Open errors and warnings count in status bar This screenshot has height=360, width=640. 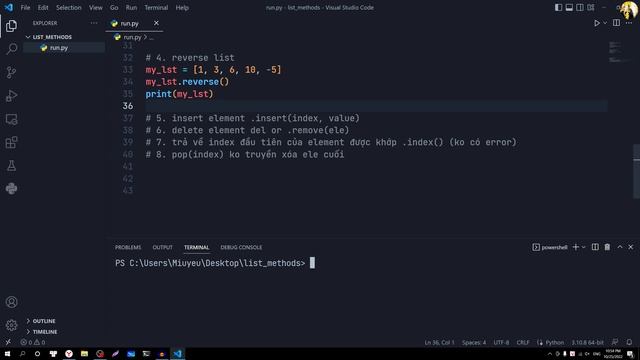click(33, 342)
